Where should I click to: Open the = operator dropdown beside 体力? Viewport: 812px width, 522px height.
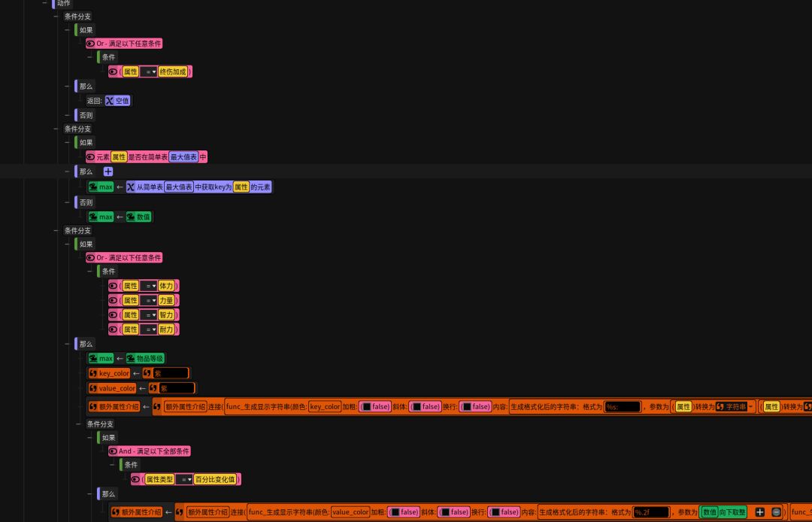[x=148, y=286]
